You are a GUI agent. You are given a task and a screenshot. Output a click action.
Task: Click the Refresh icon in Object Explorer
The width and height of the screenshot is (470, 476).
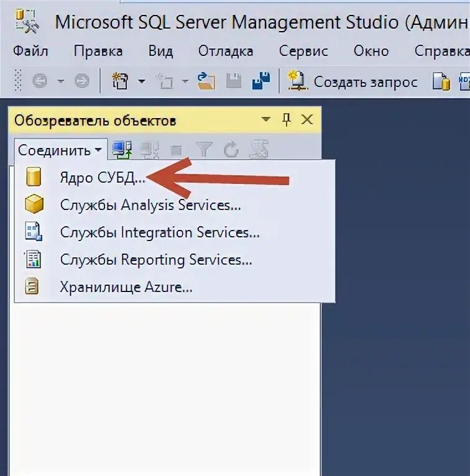coord(231,149)
